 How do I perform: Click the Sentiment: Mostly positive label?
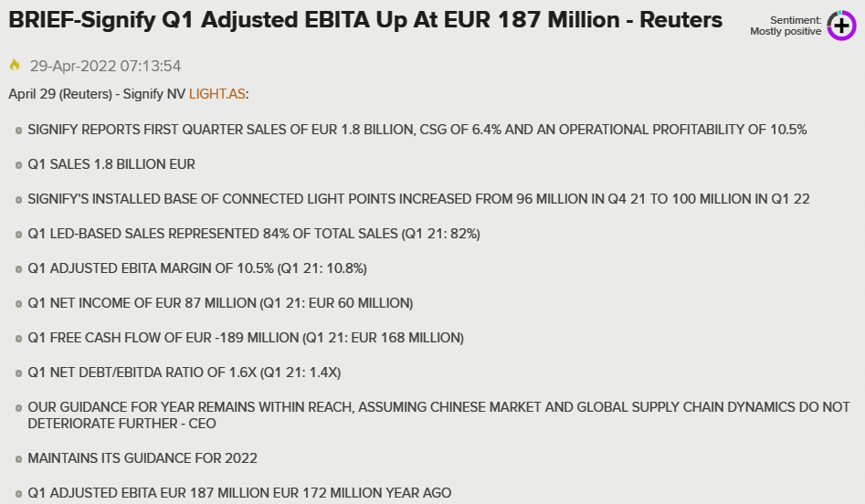click(786, 26)
